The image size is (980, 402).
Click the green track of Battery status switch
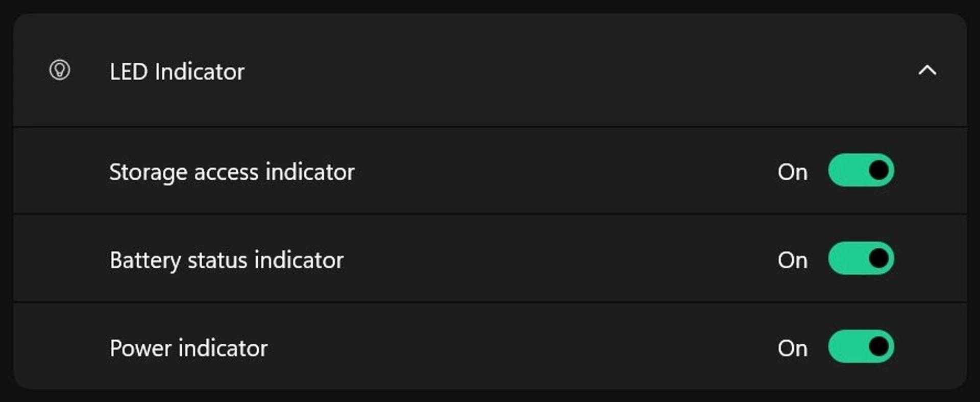coord(846,258)
